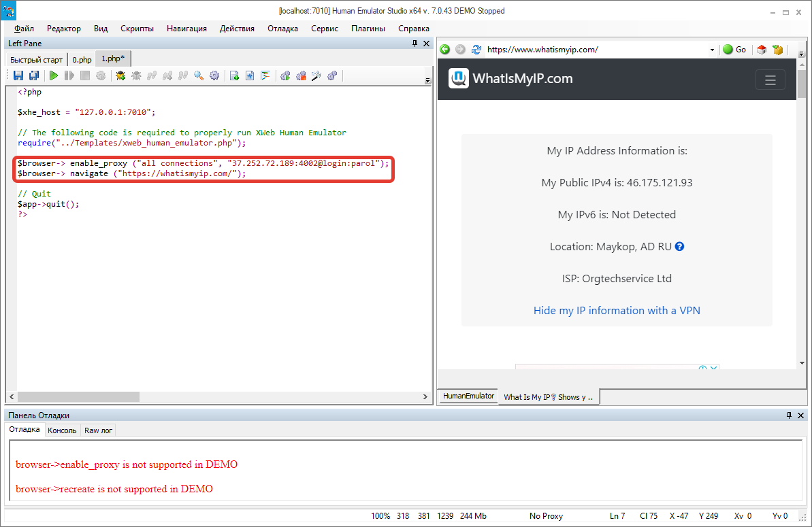Click the browser vertical scrollbar thumb
This screenshot has height=527, width=812.
tap(802, 84)
